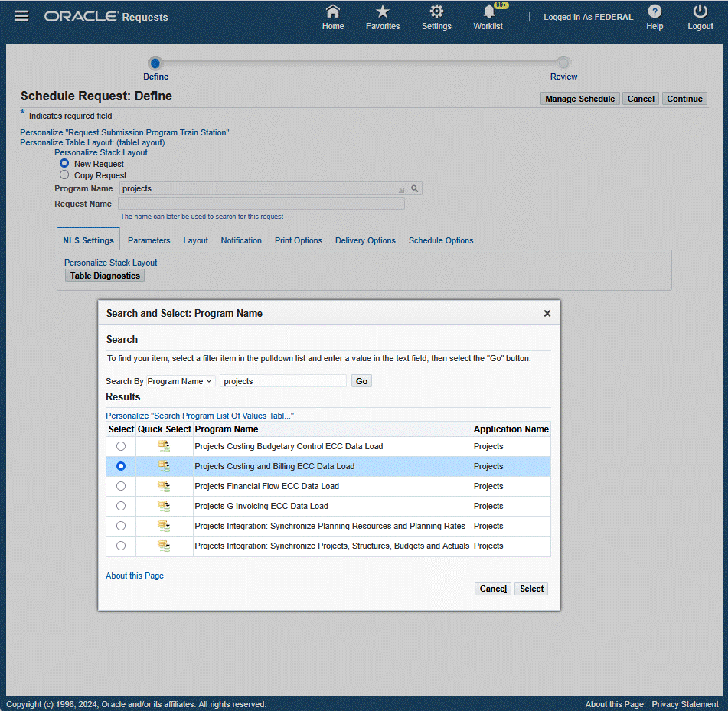Select radio for Projects Financial Flow ECC row
This screenshot has height=711, width=728.
121,486
